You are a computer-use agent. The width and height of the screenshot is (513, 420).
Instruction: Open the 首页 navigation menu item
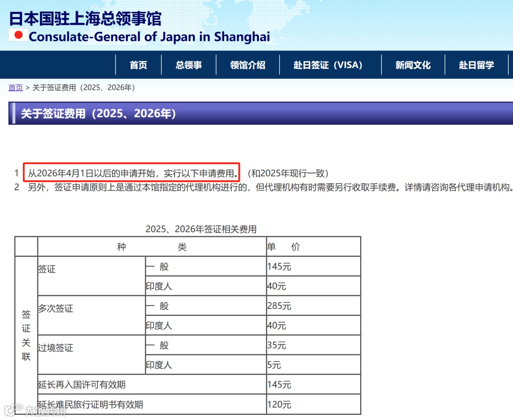[138, 65]
